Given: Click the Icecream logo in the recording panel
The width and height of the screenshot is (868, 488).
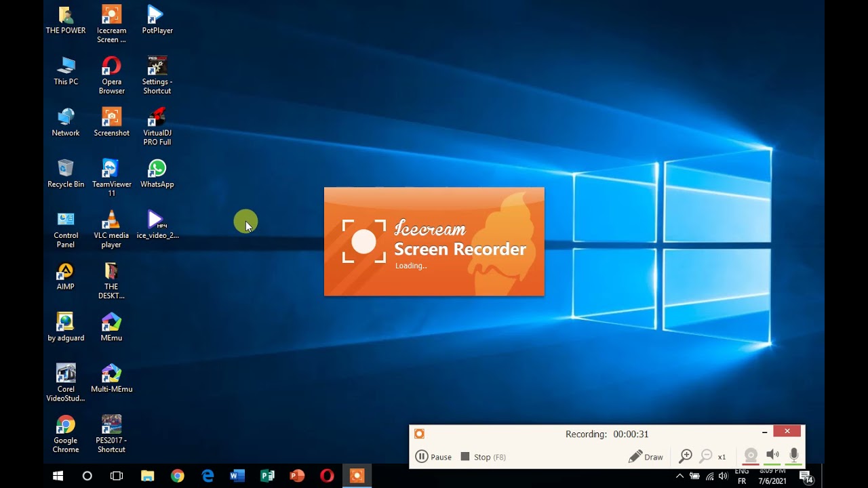Looking at the screenshot, I should coord(419,434).
